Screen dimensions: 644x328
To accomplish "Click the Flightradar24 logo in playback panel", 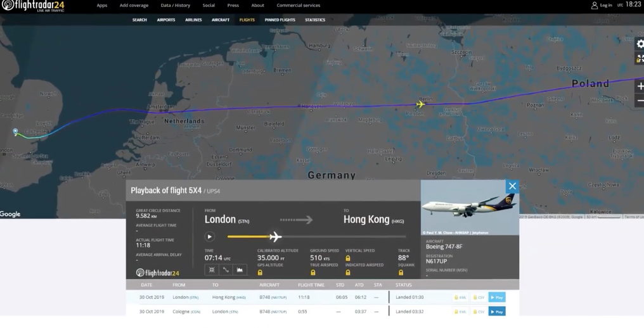I will click(158, 272).
